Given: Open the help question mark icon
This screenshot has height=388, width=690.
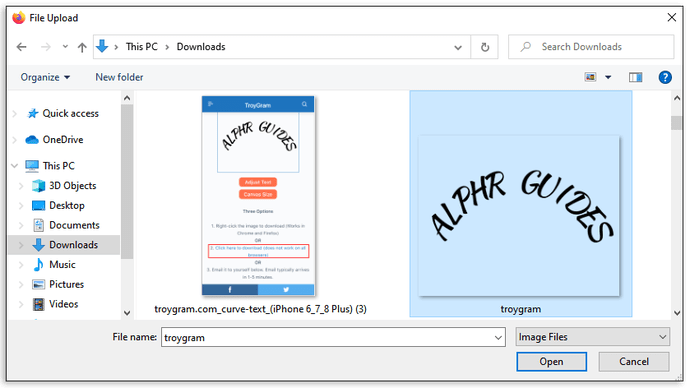Looking at the screenshot, I should point(665,77).
